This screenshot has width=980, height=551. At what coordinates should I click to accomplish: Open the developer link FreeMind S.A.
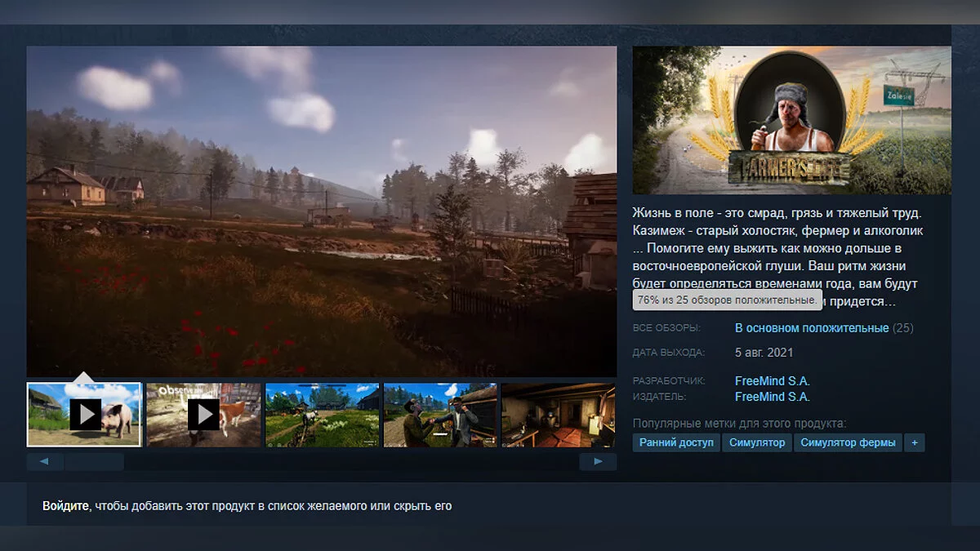pos(772,381)
